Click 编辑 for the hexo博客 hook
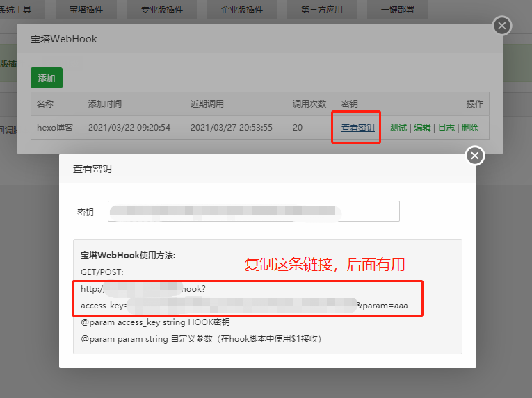 (422, 128)
